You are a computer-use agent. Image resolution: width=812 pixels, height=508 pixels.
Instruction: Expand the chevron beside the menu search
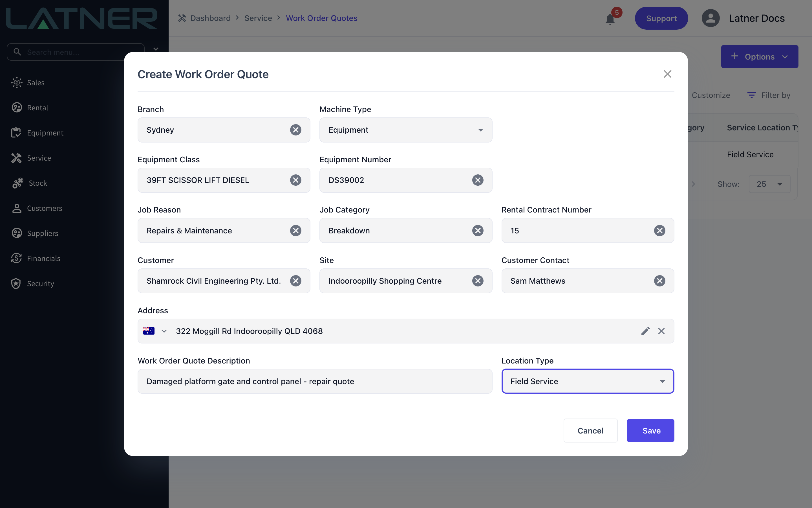pos(156,49)
